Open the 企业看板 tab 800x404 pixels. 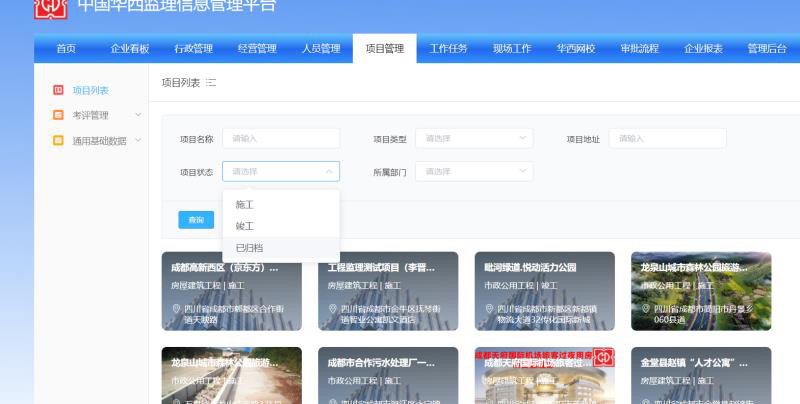(x=130, y=48)
